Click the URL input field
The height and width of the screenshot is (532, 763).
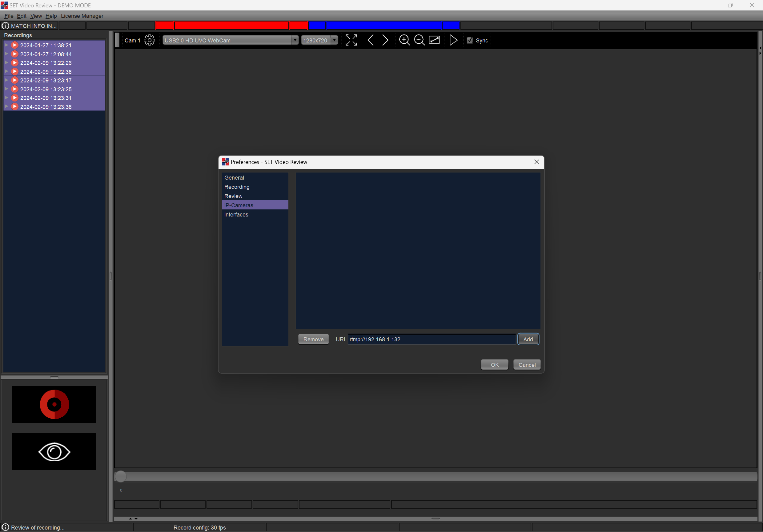pyautogui.click(x=431, y=339)
